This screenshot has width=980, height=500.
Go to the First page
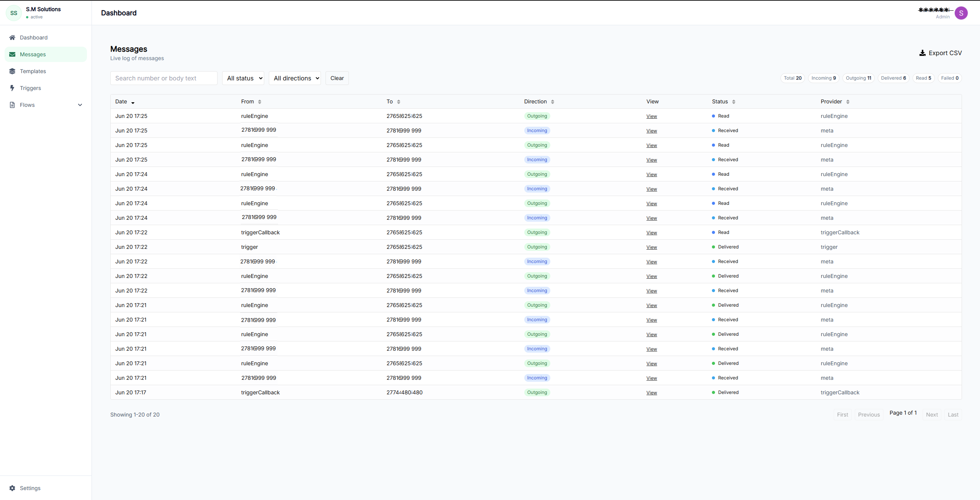[843, 415]
